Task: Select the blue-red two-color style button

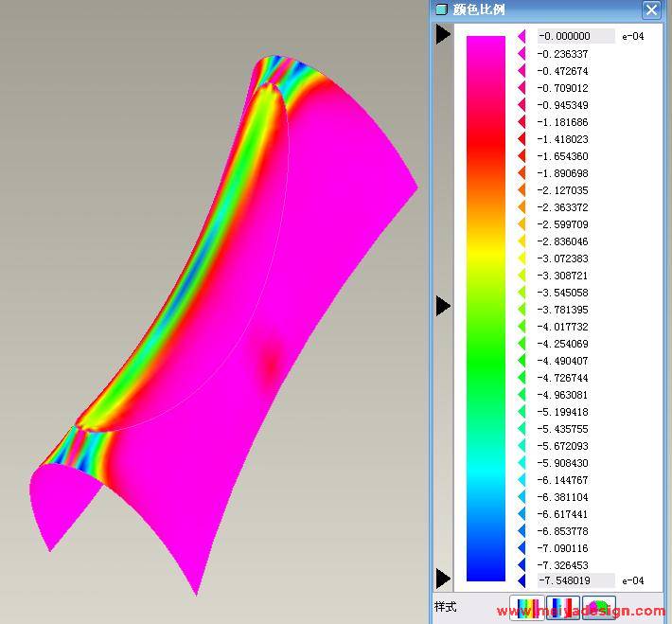Action: pos(563,608)
